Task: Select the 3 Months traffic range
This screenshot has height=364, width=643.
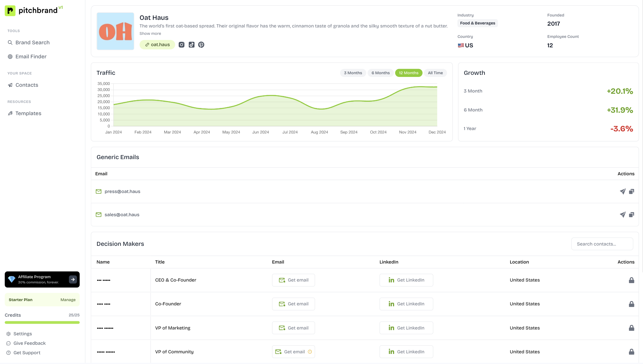Action: 353,73
